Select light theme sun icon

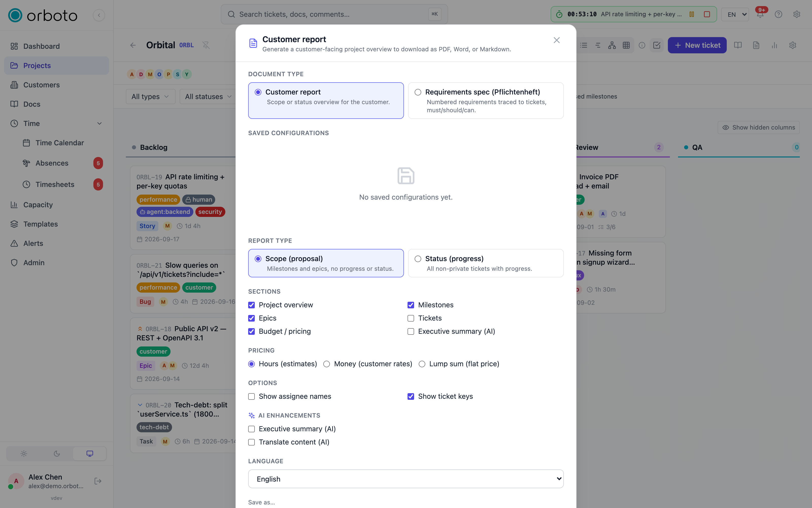click(24, 454)
